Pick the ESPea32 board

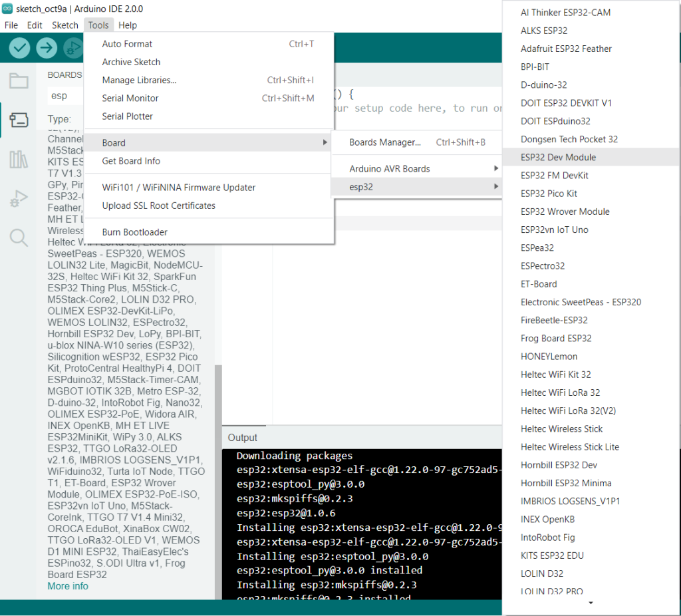click(x=591, y=248)
